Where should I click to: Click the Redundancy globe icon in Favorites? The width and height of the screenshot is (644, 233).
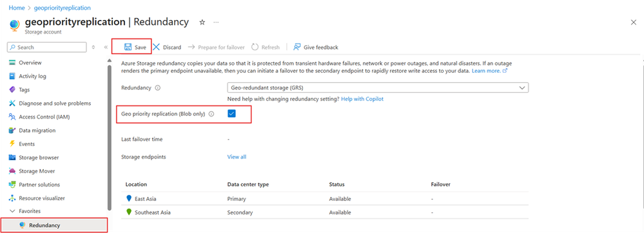click(x=22, y=225)
